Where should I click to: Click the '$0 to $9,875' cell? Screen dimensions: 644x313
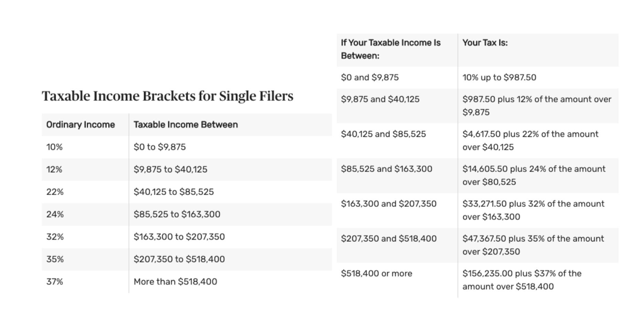[159, 147]
